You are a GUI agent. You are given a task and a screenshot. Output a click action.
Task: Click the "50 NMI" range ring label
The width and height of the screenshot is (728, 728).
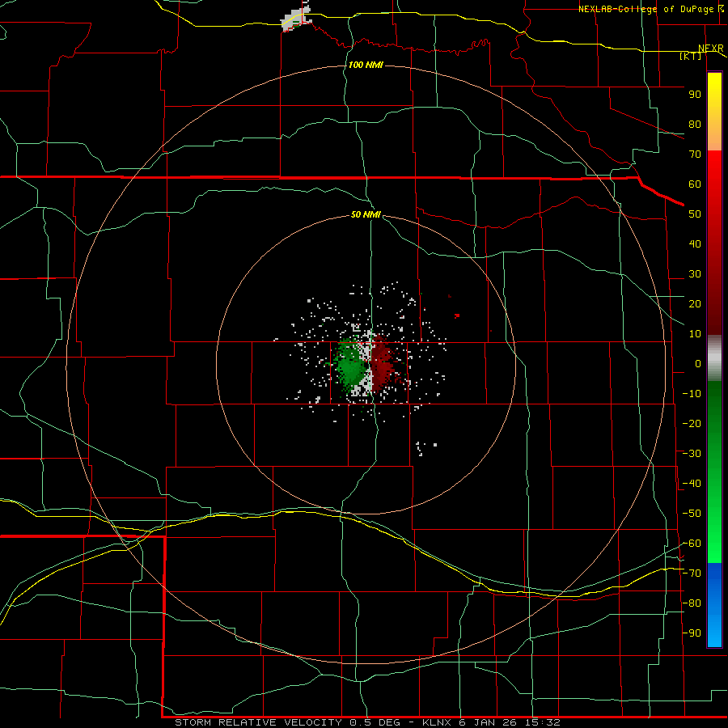[x=366, y=214]
